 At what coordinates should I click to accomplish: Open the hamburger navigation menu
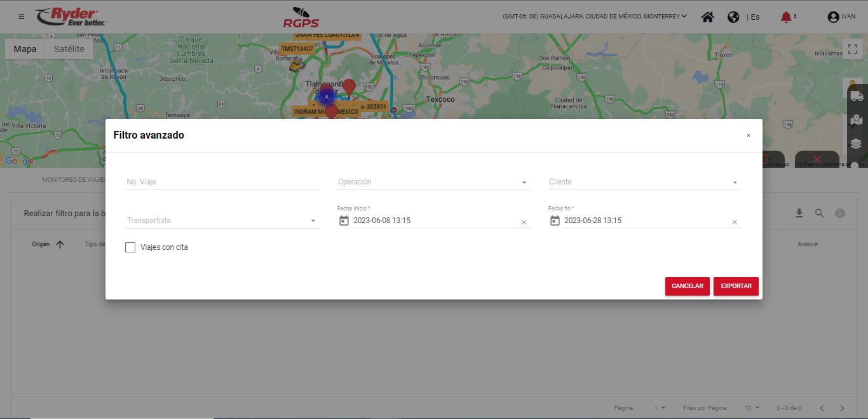[22, 17]
